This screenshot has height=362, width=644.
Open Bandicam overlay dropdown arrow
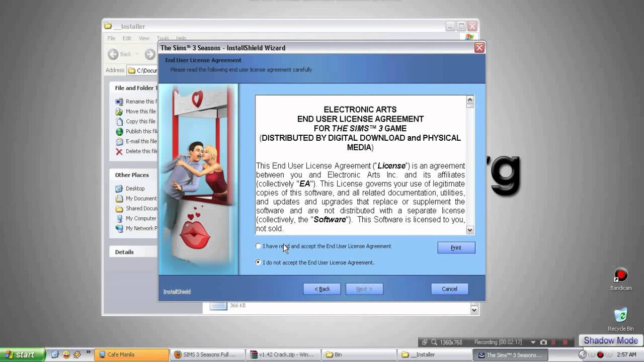[x=533, y=342]
